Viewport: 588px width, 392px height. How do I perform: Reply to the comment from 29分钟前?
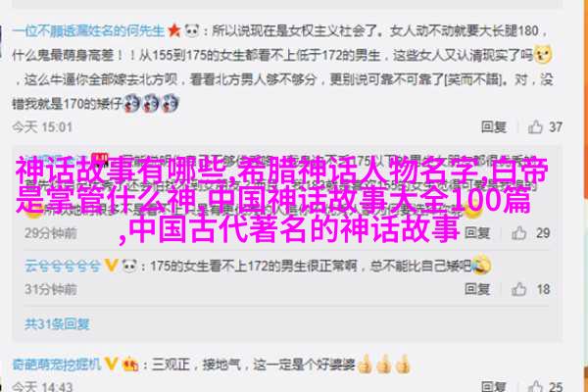point(477,233)
